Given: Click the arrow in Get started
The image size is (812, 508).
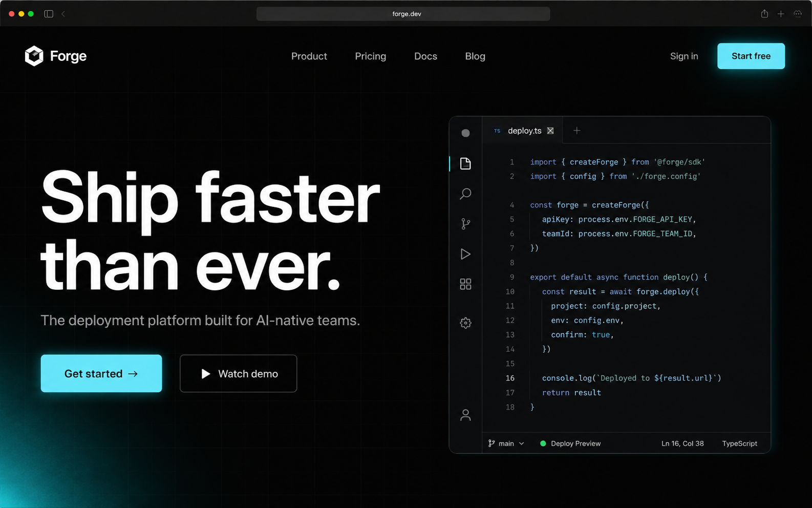Looking at the screenshot, I should [x=133, y=374].
